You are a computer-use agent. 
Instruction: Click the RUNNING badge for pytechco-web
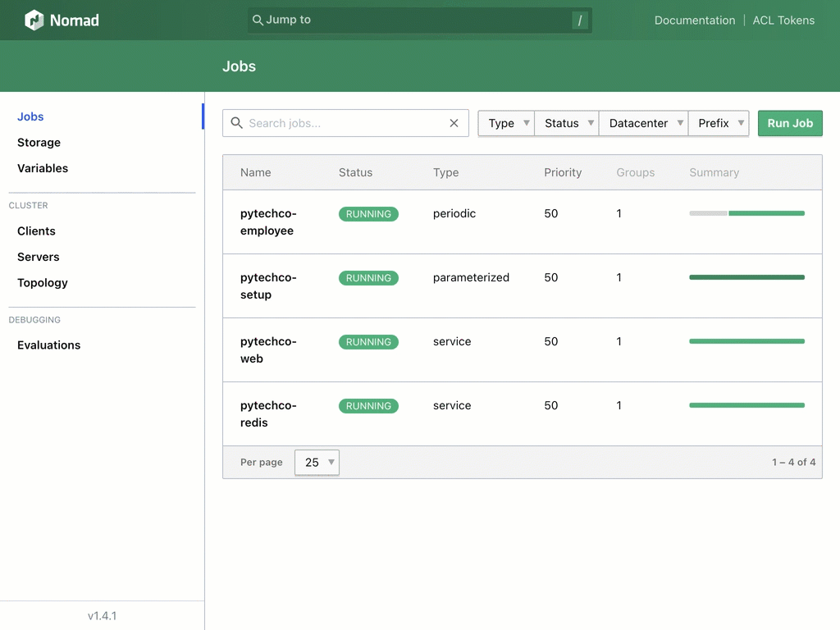368,342
